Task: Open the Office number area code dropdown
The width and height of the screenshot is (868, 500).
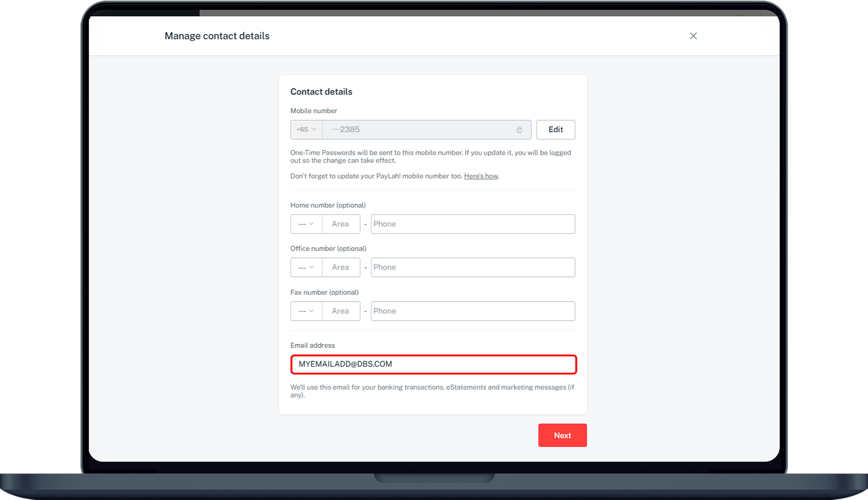Action: click(306, 267)
